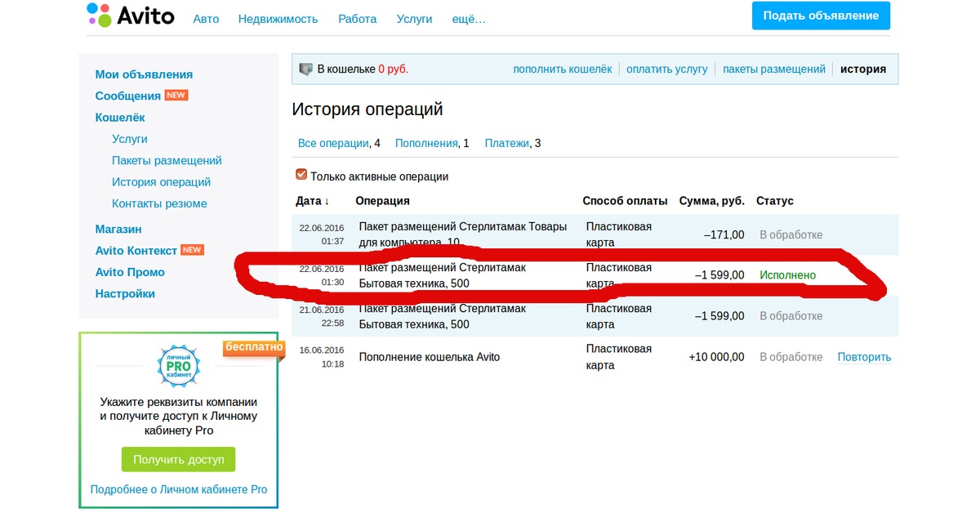Screen dimensions: 980x513
Task: Click the wallet icon beside 'В кошельке'
Action: point(305,69)
